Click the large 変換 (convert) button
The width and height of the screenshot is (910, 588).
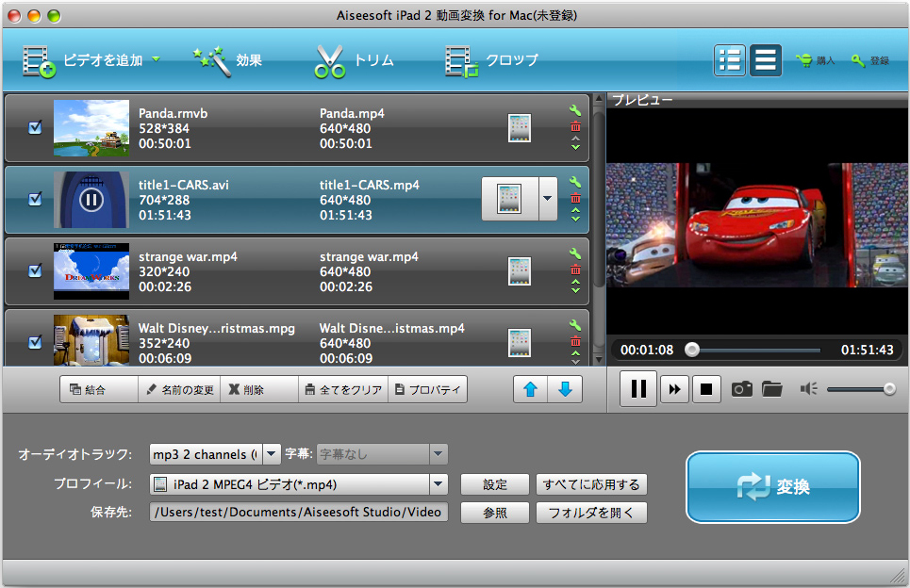pos(773,487)
